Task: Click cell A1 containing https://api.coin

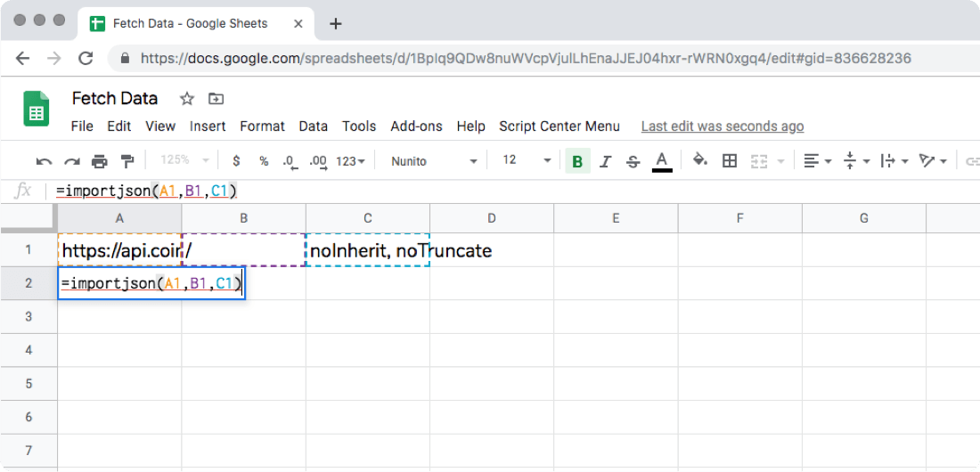Action: pos(119,250)
